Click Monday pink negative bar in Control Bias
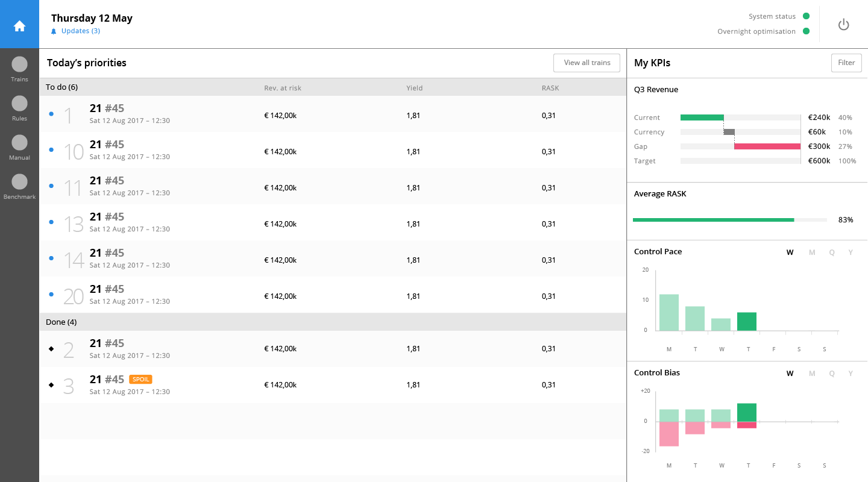This screenshot has height=482, width=868. click(669, 434)
